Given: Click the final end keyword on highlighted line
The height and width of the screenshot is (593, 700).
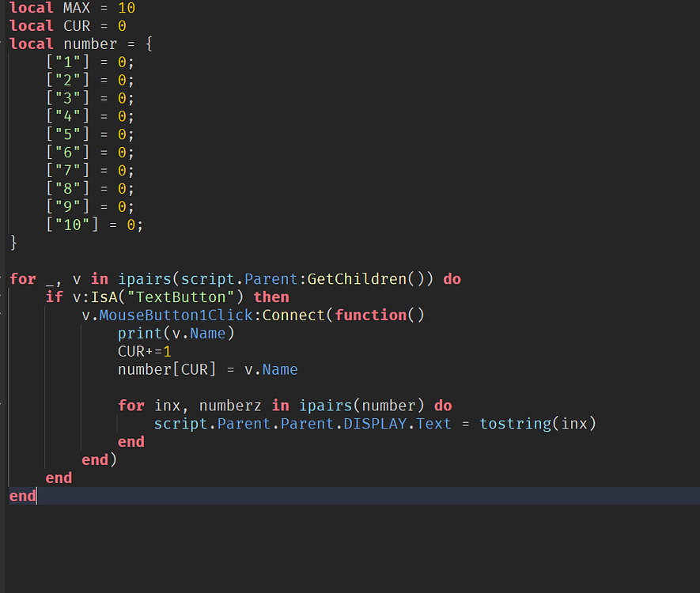Looking at the screenshot, I should click(x=20, y=496).
